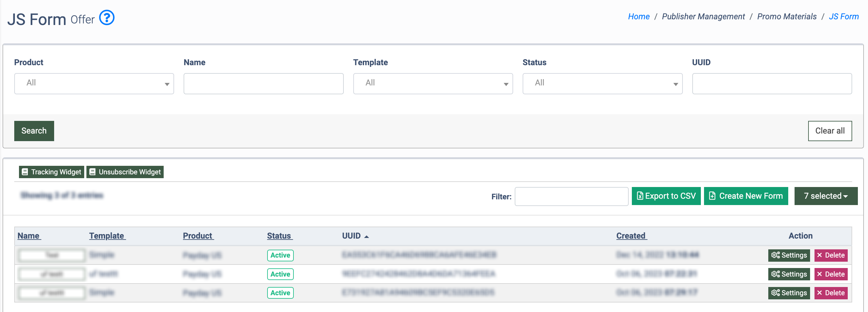Open Settings for the third row
Screen dimensions: 868x312
coord(789,293)
